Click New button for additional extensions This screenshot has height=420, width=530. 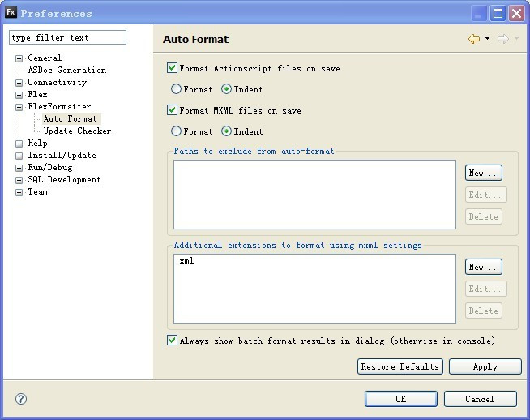(x=484, y=267)
